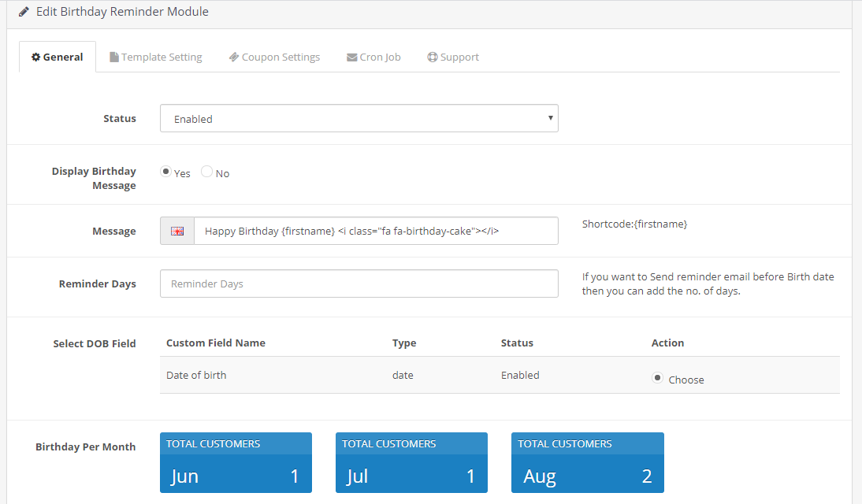The width and height of the screenshot is (862, 504).
Task: Click the envelope icon for Cron Job
Action: (352, 57)
